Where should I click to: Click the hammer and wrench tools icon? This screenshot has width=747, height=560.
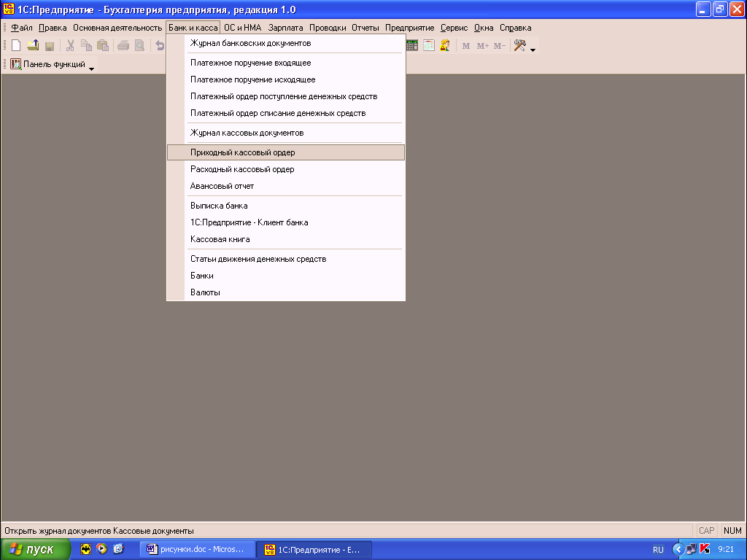(519, 45)
